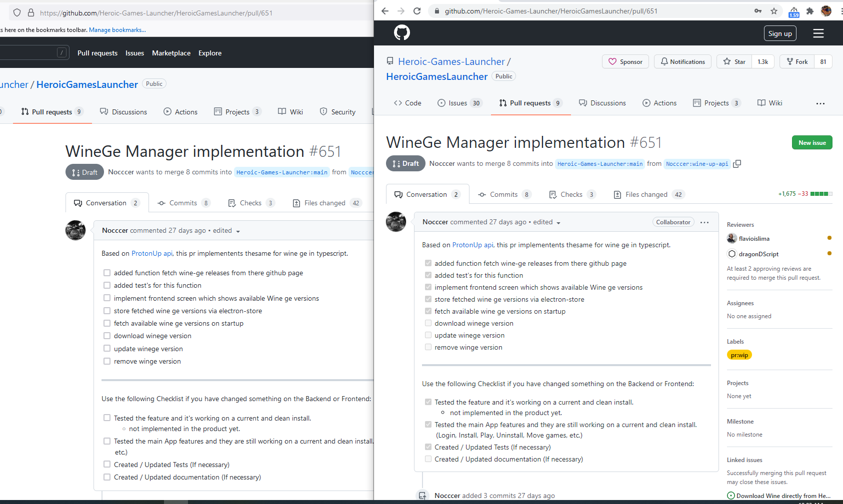
Task: Click the New issue button
Action: 812,142
